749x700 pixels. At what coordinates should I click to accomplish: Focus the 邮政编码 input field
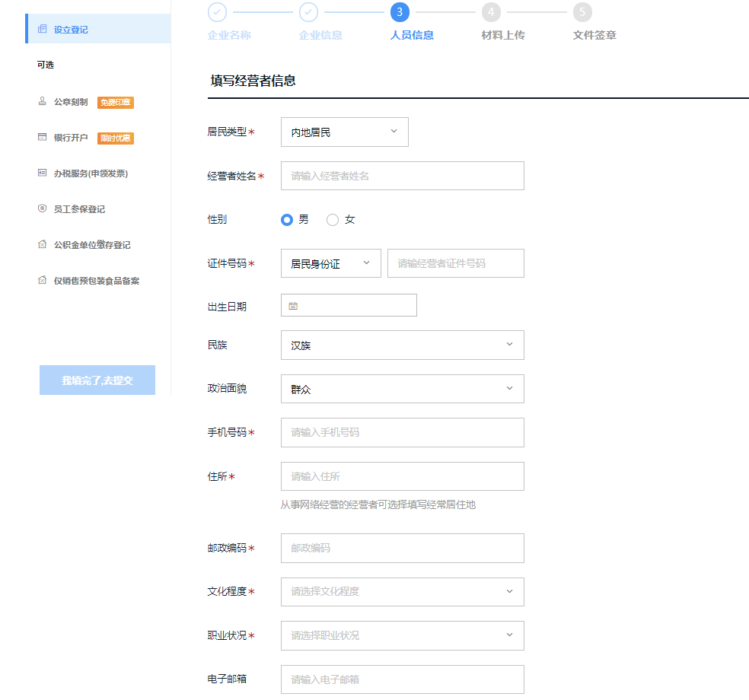tap(402, 548)
